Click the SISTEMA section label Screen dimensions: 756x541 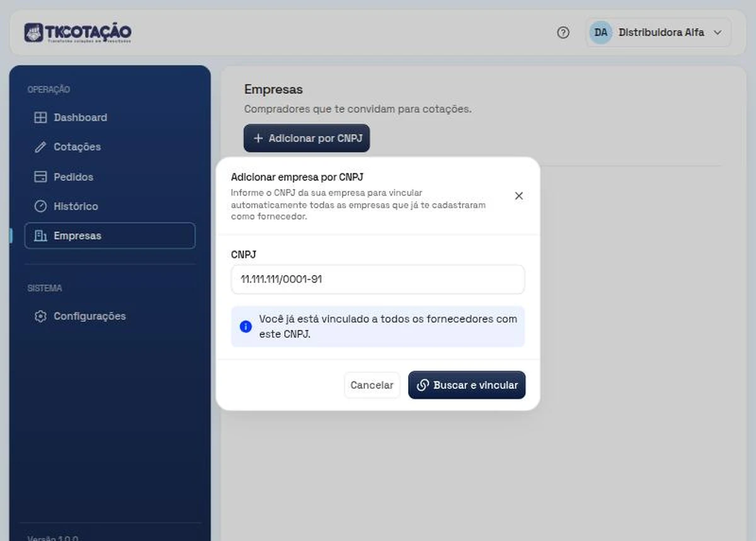(x=45, y=288)
